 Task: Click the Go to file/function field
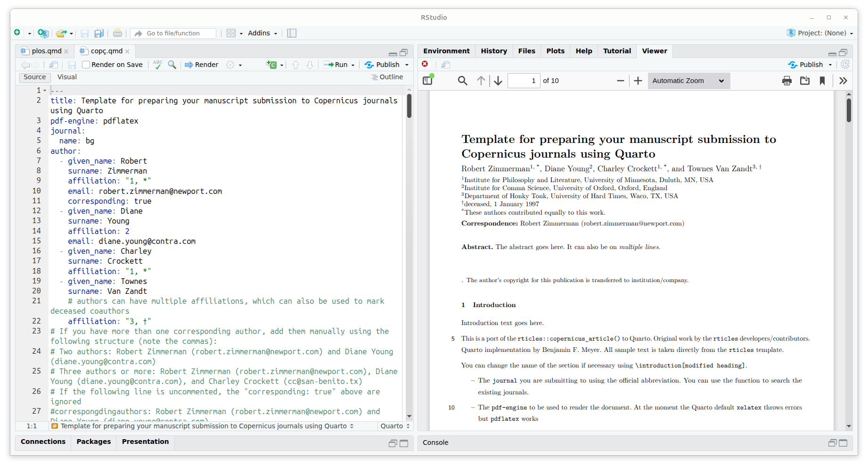click(173, 33)
